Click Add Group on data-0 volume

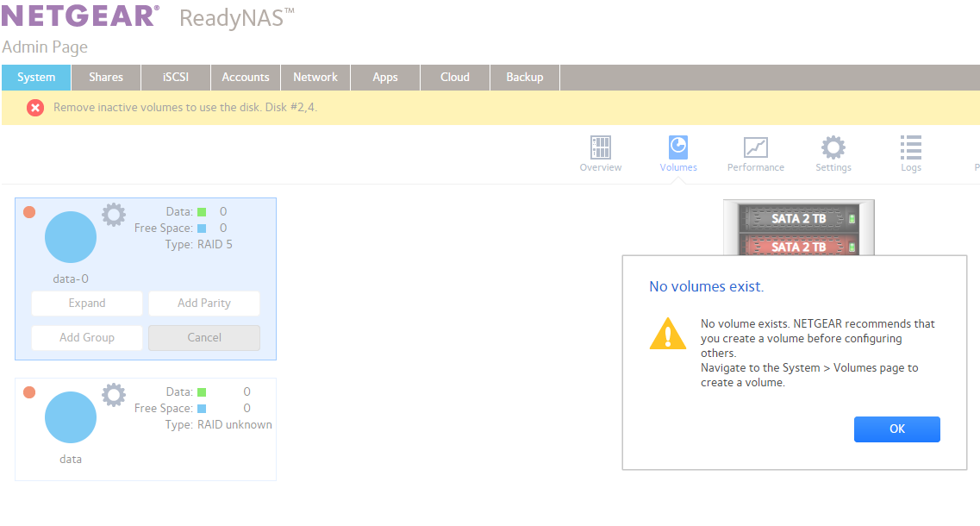tap(86, 337)
